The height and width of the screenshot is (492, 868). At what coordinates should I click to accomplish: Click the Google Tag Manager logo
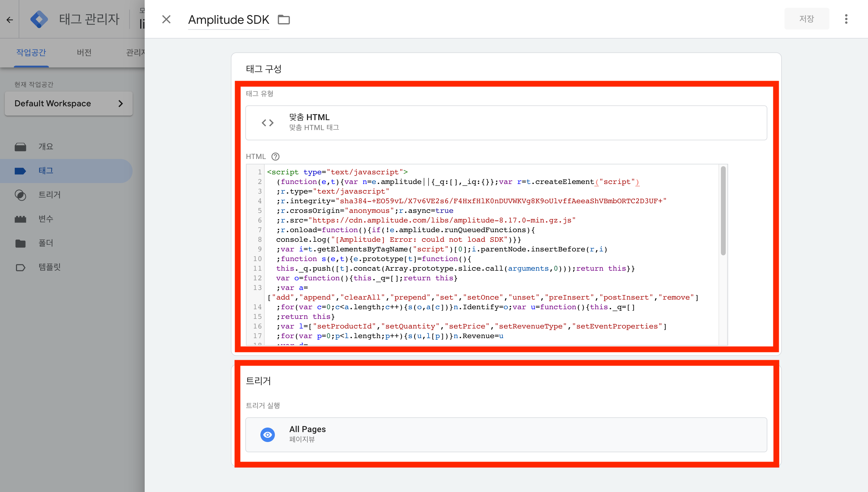pyautogui.click(x=39, y=19)
